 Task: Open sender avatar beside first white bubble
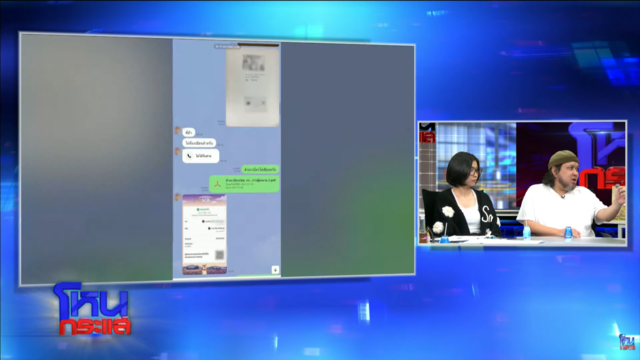coord(178,130)
